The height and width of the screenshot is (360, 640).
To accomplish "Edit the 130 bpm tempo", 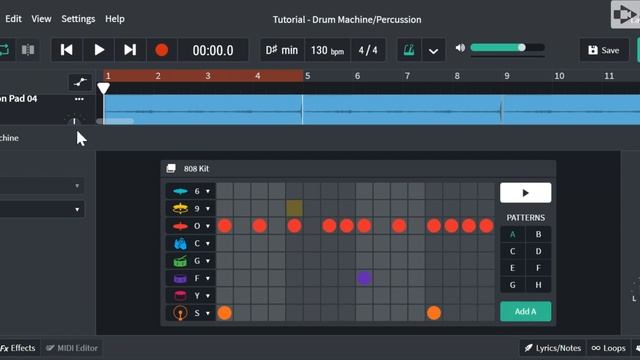I will tap(327, 50).
